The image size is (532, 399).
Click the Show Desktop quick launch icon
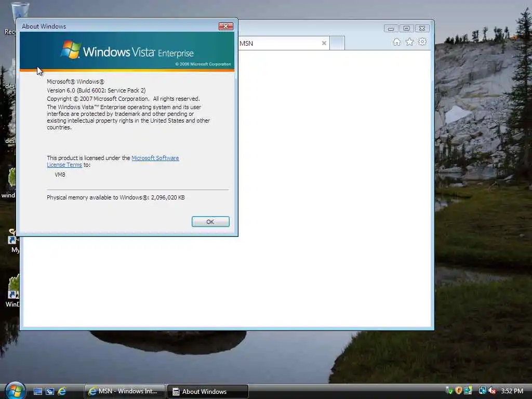click(37, 392)
